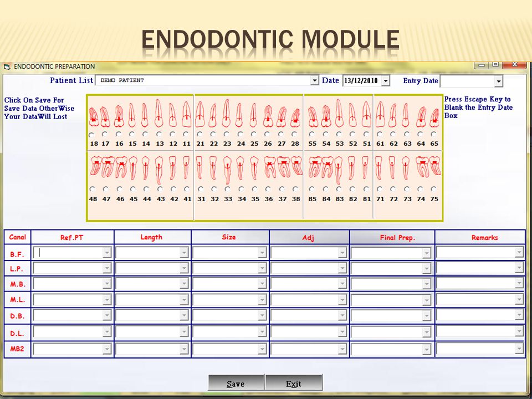
Task: Expand the MB2 Remarks dropdown
Action: 519,348
